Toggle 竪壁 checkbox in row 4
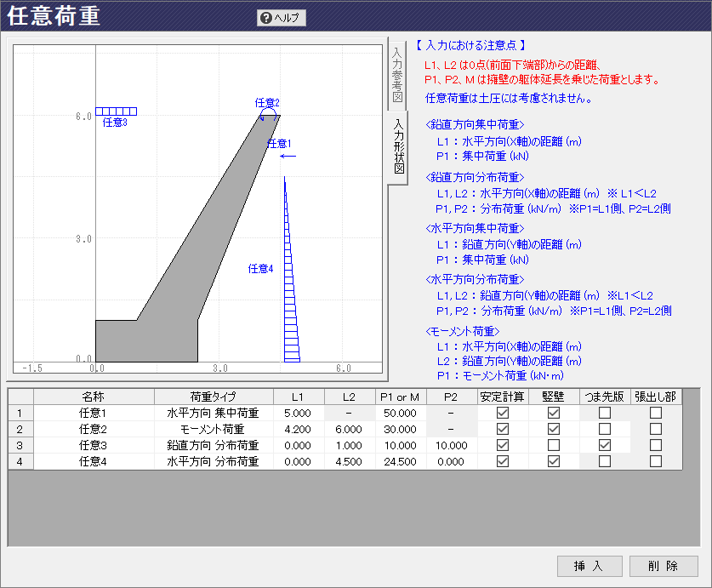 [554, 461]
